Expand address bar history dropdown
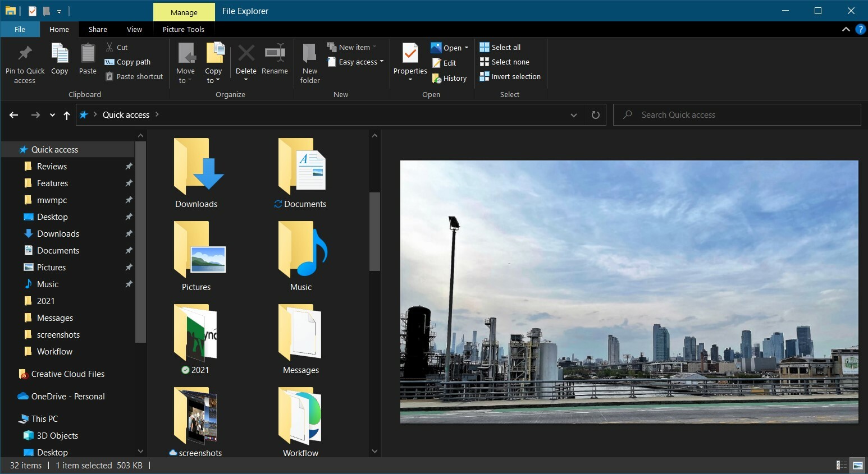 [574, 115]
